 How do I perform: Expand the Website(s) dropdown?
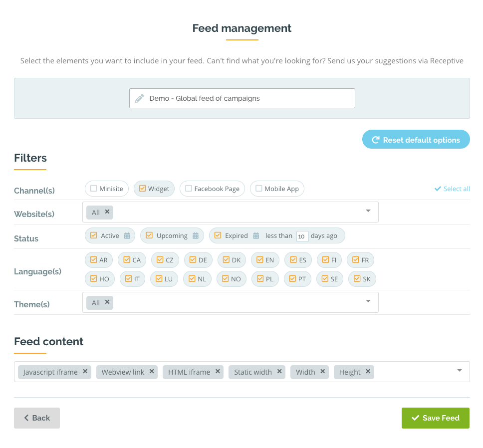coord(368,211)
